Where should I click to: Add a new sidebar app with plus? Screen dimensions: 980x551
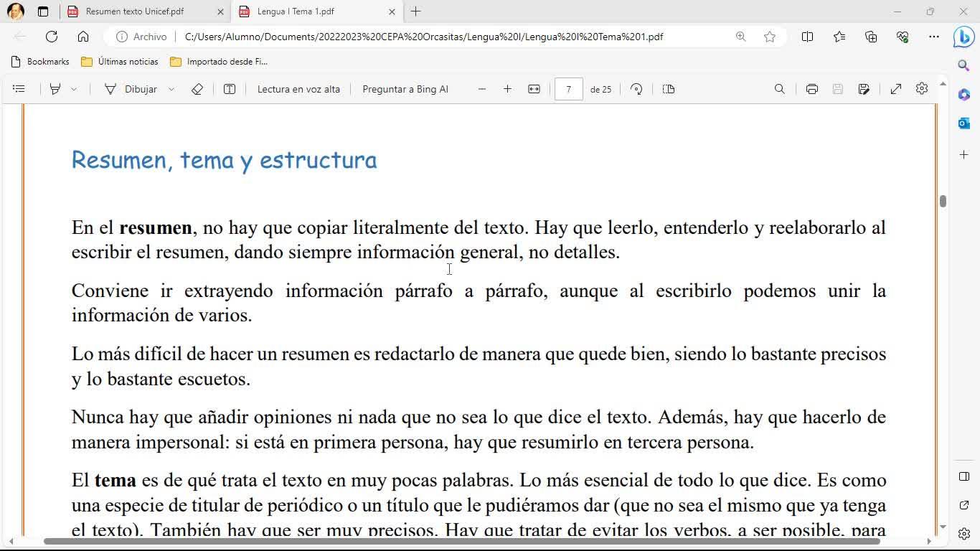(964, 154)
